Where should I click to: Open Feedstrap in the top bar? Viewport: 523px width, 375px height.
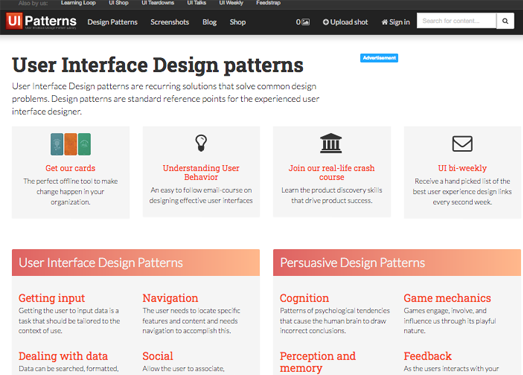coord(268,3)
